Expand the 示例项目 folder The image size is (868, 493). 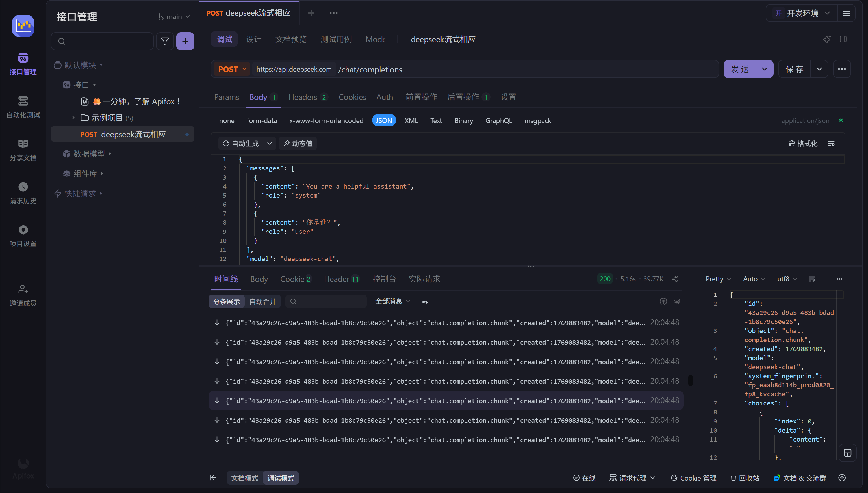[x=73, y=118]
